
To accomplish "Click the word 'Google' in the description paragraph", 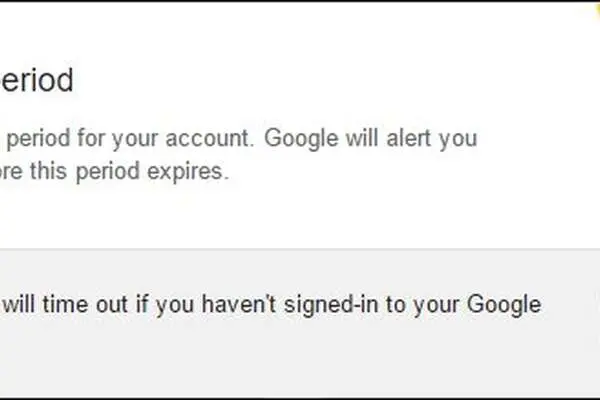I will (301, 138).
